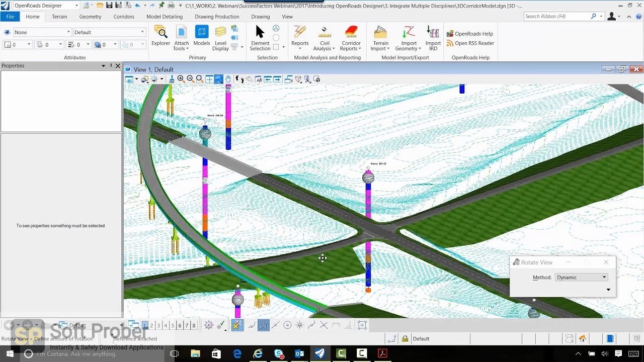Pin the Properties panel
Screen dimensions: 644x362
click(x=111, y=66)
